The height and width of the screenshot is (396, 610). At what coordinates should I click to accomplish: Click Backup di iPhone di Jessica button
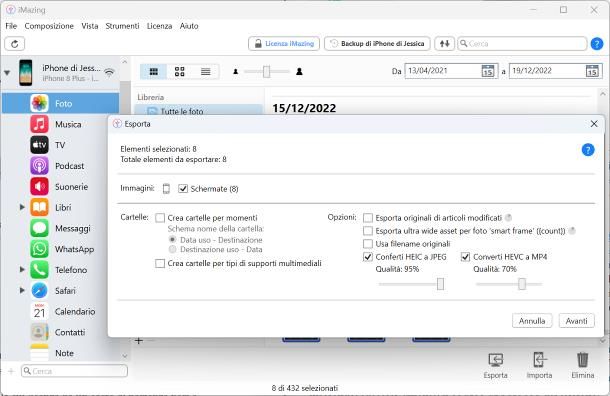click(377, 44)
